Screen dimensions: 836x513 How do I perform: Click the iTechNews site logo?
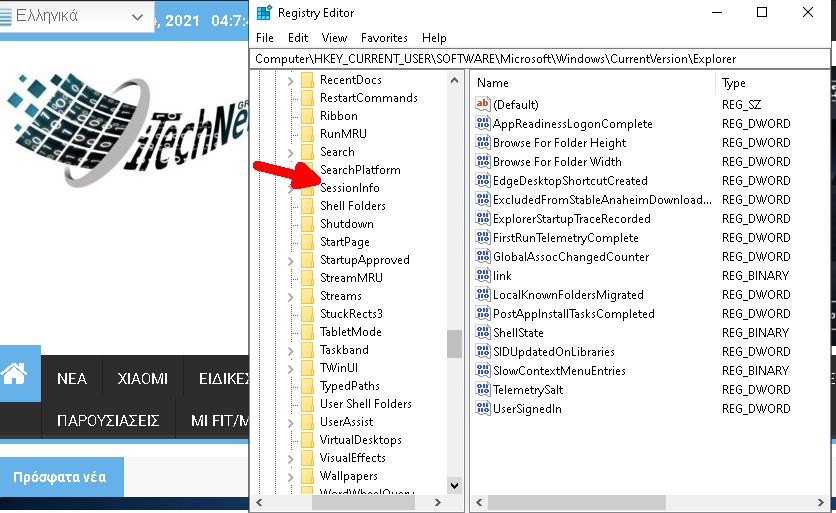tap(127, 130)
